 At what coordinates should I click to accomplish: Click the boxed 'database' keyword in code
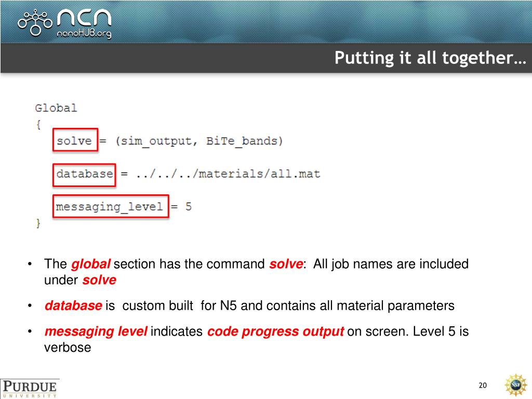(84, 175)
